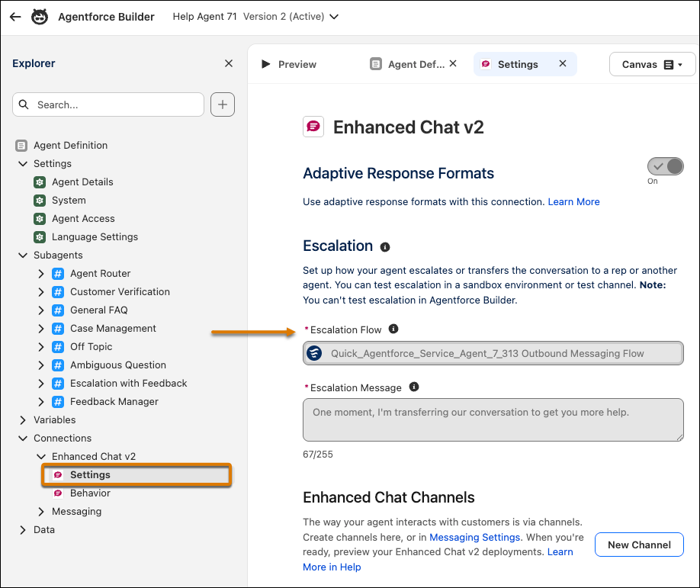Viewport: 700px width, 588px height.
Task: Click the Behavior chat icon
Action: pyautogui.click(x=58, y=493)
